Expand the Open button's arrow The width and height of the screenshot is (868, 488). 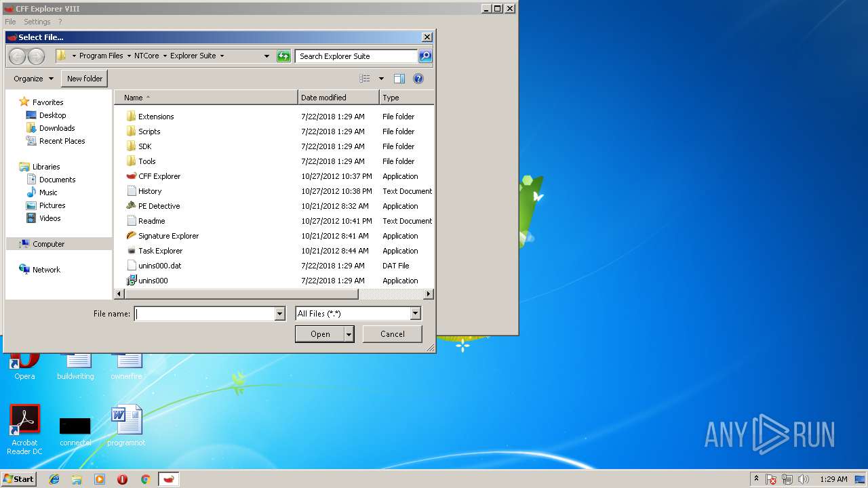coord(349,334)
